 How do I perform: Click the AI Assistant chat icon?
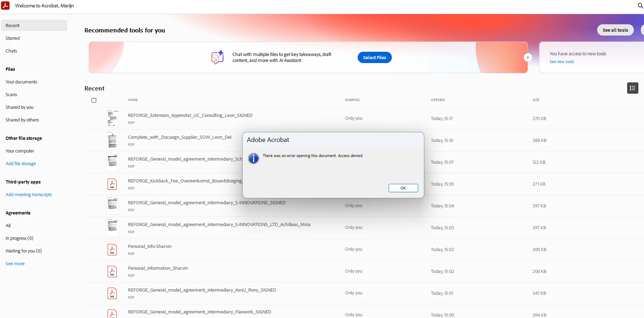[217, 57]
